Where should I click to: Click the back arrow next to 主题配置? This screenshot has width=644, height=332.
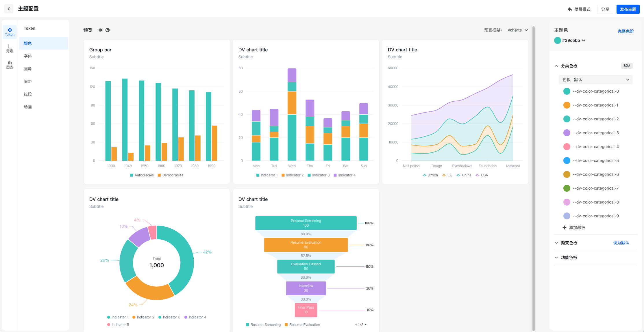click(x=9, y=9)
